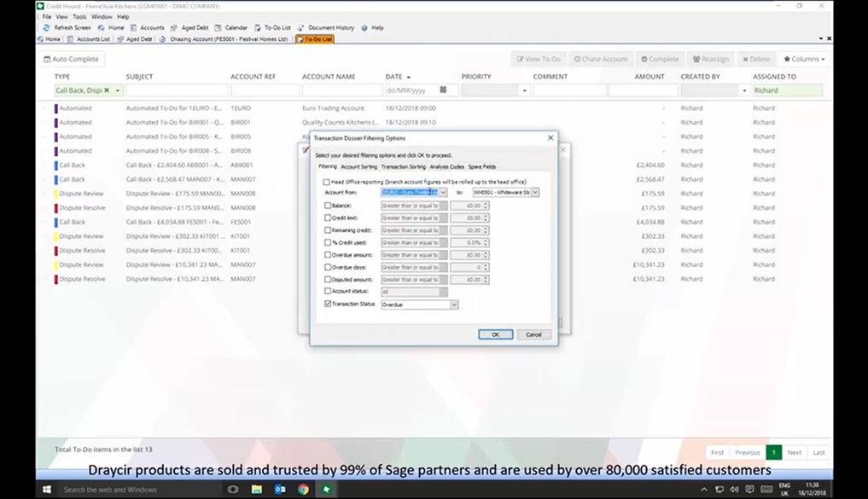Enable the Account status checkbox

click(x=328, y=291)
